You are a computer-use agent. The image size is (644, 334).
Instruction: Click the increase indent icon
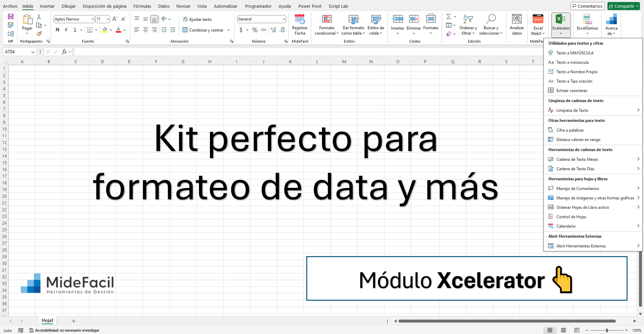point(173,30)
